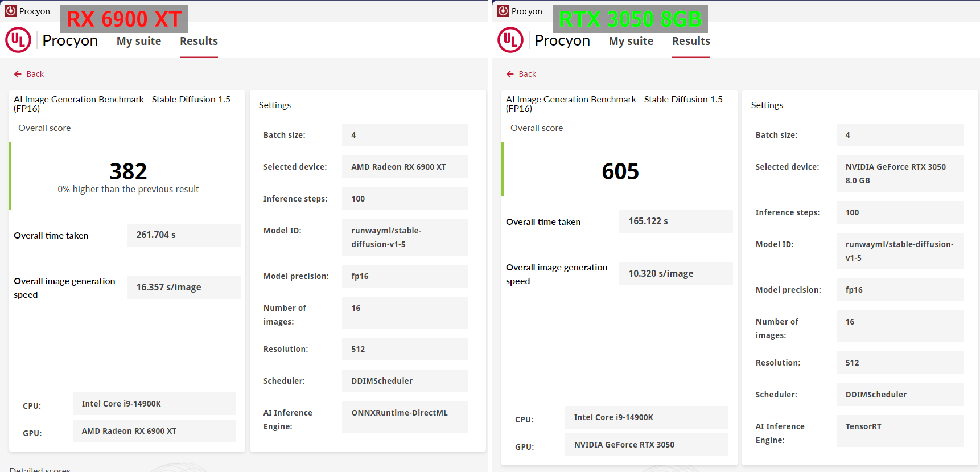Click the UL logo in the RTX 3050 window

tap(510, 40)
